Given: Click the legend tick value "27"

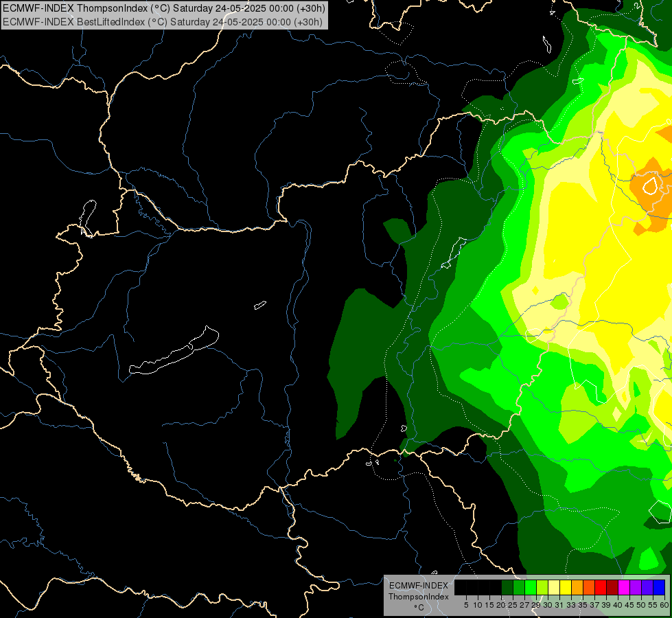Looking at the screenshot, I should tap(524, 605).
